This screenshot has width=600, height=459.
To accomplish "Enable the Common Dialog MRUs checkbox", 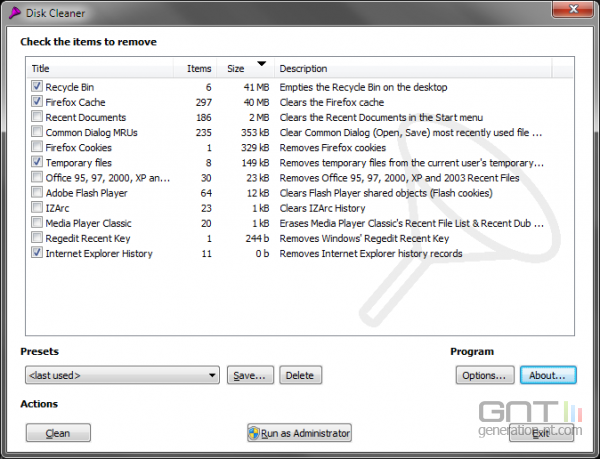I will pyautogui.click(x=37, y=132).
